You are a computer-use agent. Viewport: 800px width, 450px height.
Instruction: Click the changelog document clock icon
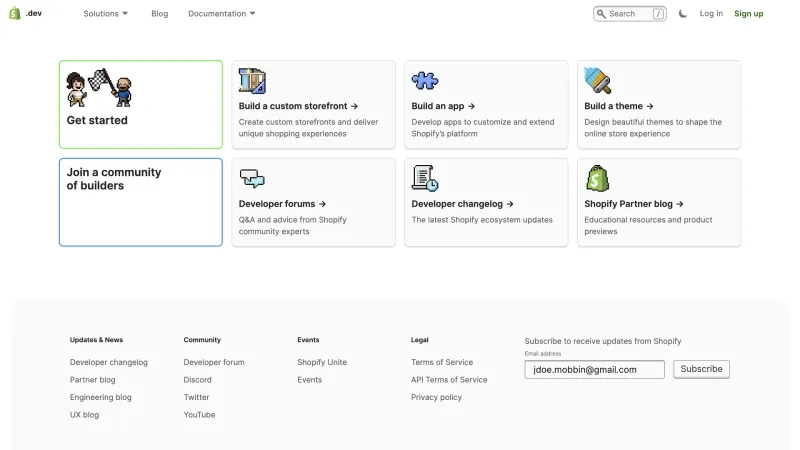pos(425,179)
